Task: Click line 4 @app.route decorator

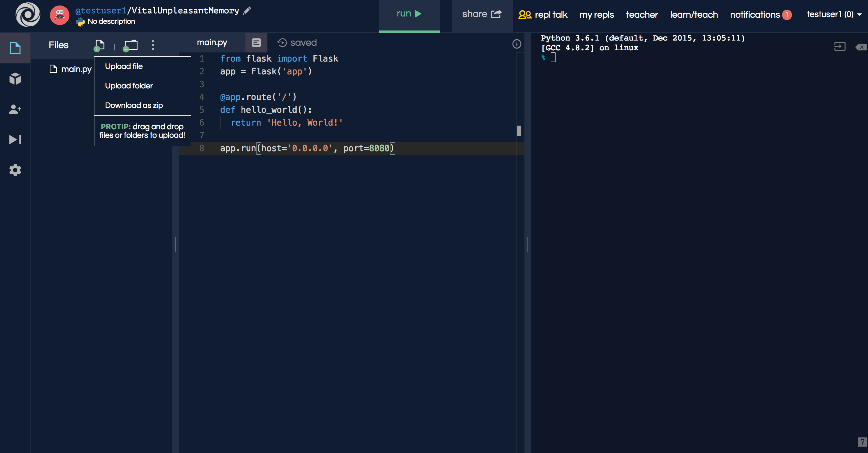Action: click(x=259, y=97)
